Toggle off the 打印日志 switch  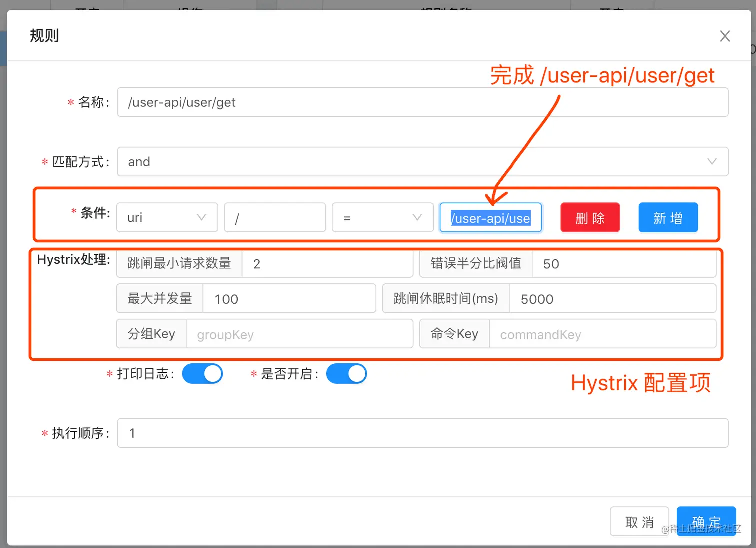pos(202,373)
